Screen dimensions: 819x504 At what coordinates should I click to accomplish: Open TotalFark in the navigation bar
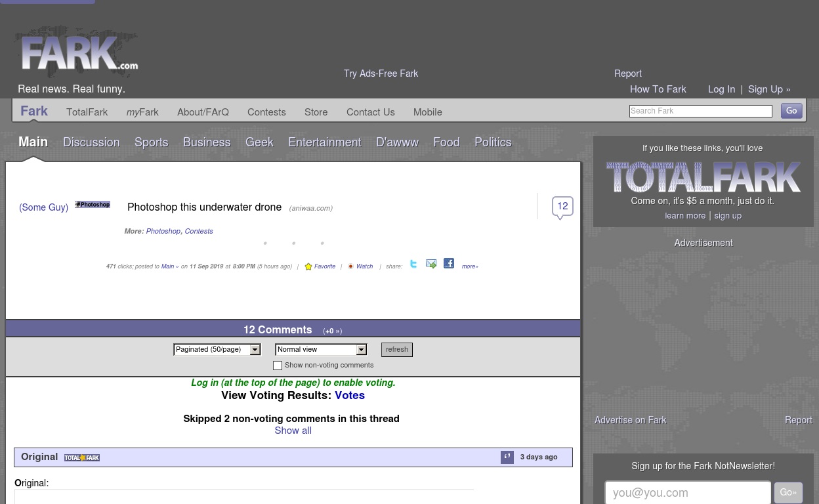point(87,112)
